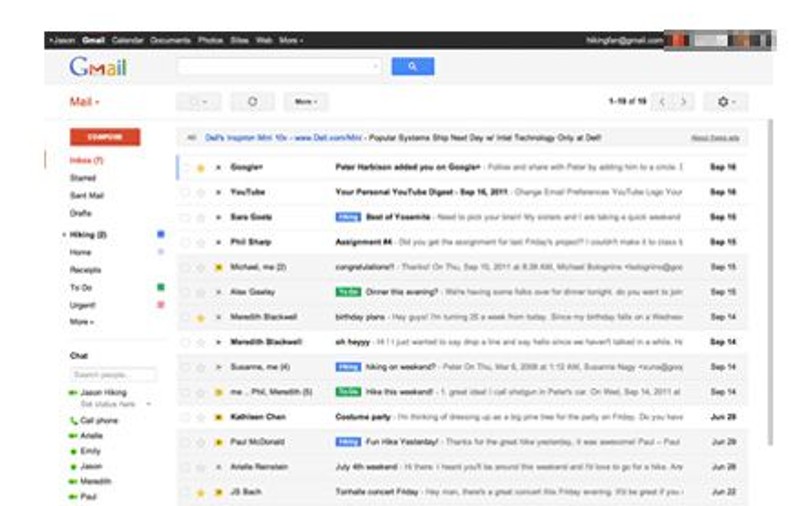Open chat with Meredith in chat list
The width and height of the screenshot is (800, 506).
[x=95, y=481]
